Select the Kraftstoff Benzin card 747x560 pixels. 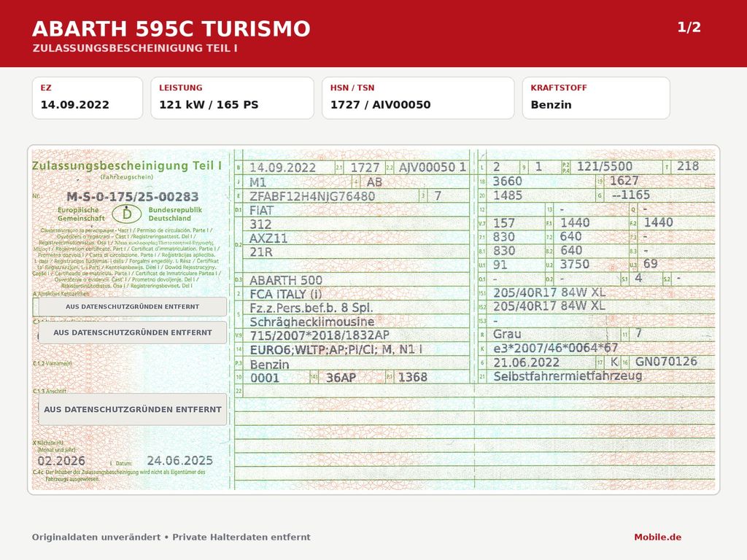(x=596, y=98)
